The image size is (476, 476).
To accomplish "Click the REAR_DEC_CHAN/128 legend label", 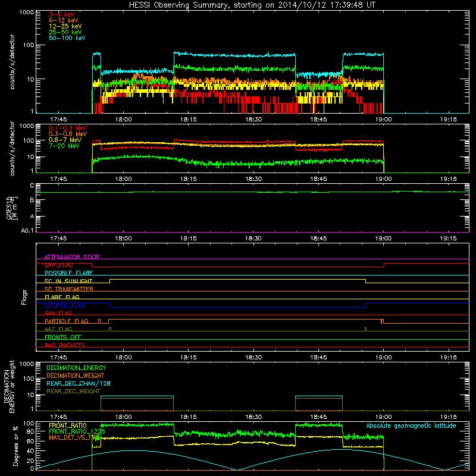I will 79,383.
